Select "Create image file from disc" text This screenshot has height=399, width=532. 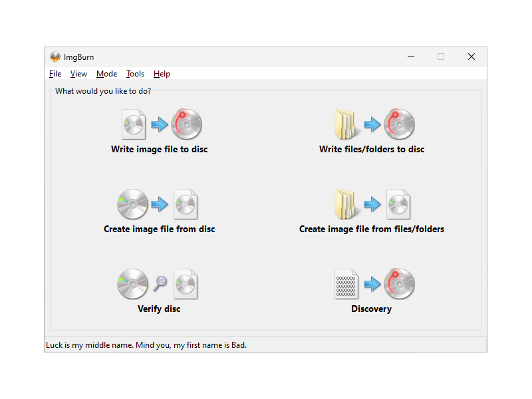pyautogui.click(x=159, y=229)
